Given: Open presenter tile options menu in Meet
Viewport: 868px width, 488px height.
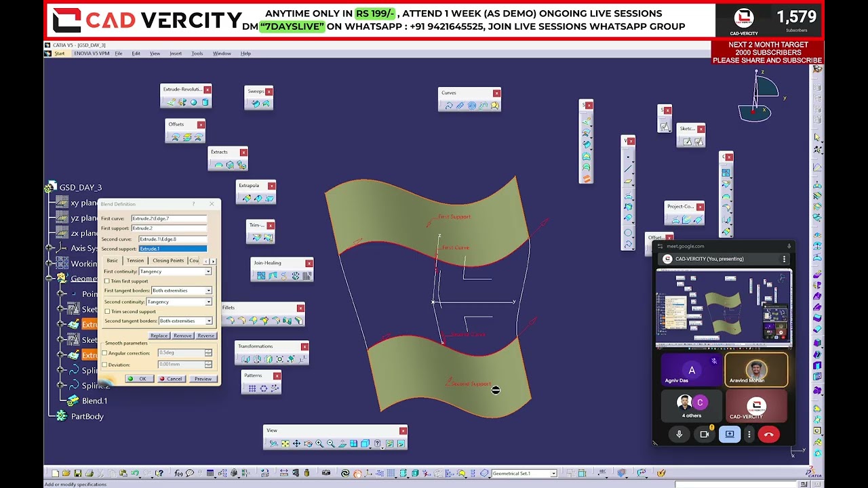Looking at the screenshot, I should [784, 259].
